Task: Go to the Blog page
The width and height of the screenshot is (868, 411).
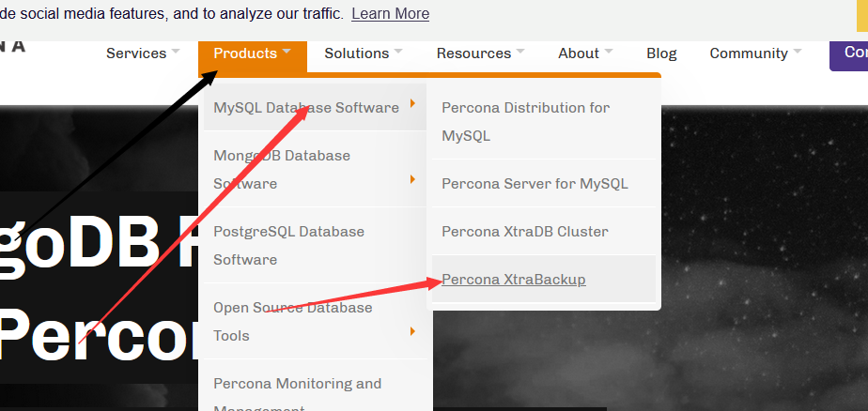Action: tap(661, 53)
